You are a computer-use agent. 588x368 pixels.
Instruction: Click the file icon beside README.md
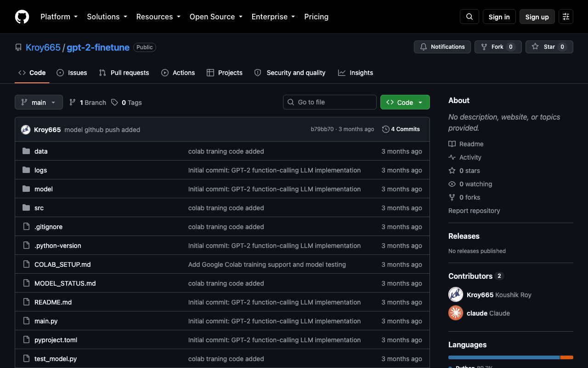pos(26,302)
